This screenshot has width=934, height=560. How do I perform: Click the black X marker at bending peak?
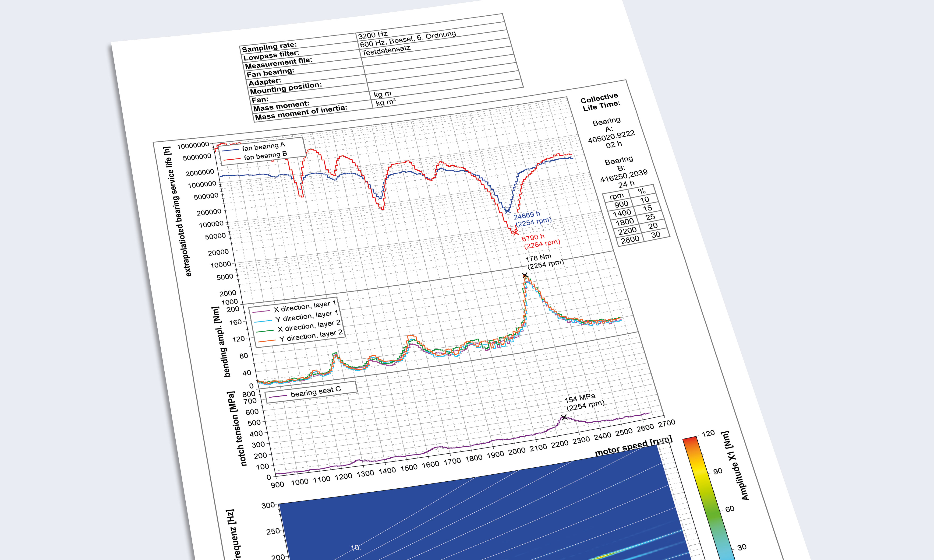[x=525, y=276]
